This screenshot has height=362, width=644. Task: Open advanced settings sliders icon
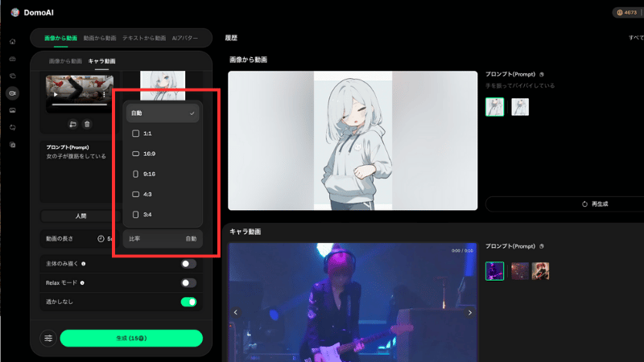(x=48, y=338)
